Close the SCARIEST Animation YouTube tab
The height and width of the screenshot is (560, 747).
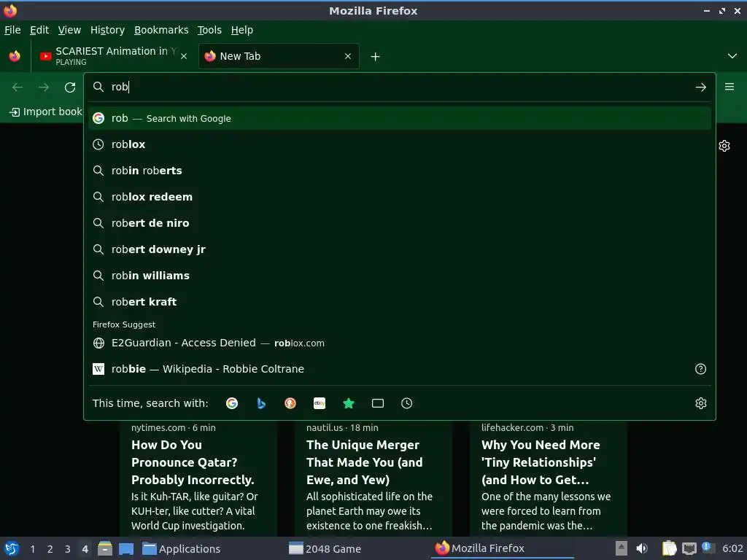(184, 56)
